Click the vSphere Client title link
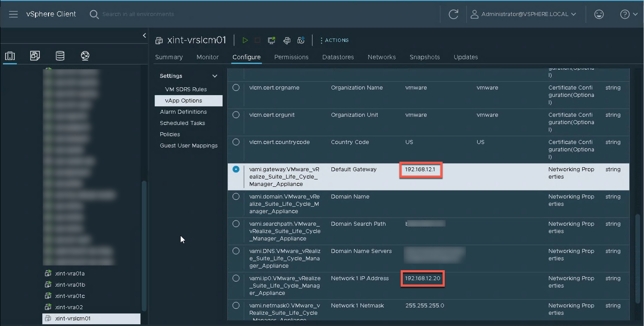 51,14
